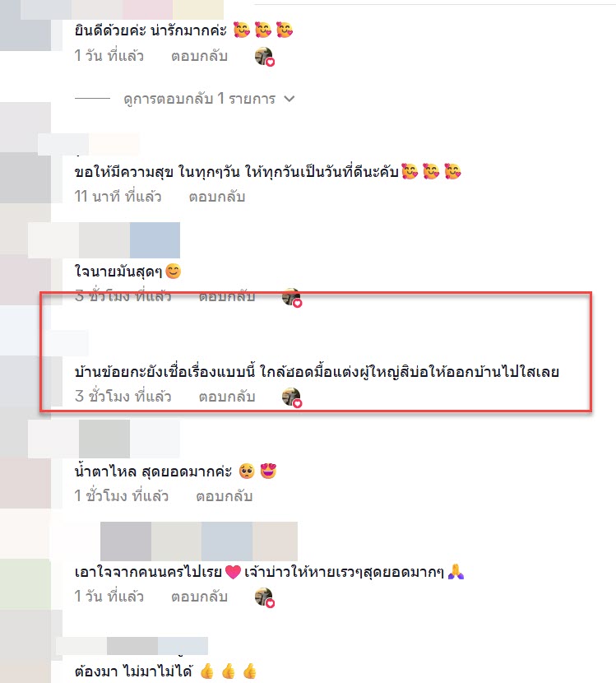Image resolution: width=616 pixels, height=683 pixels.
Task: Reply to เอาใจจากคนนครไปเรย comment
Action: coord(199,597)
